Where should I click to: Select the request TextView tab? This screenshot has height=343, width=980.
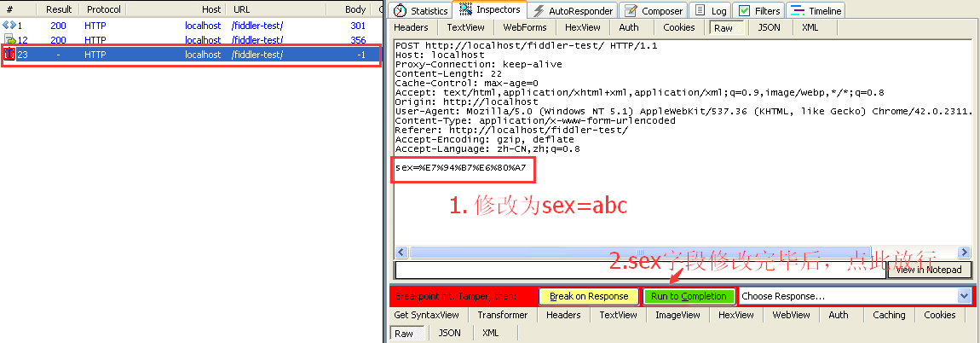[x=465, y=27]
